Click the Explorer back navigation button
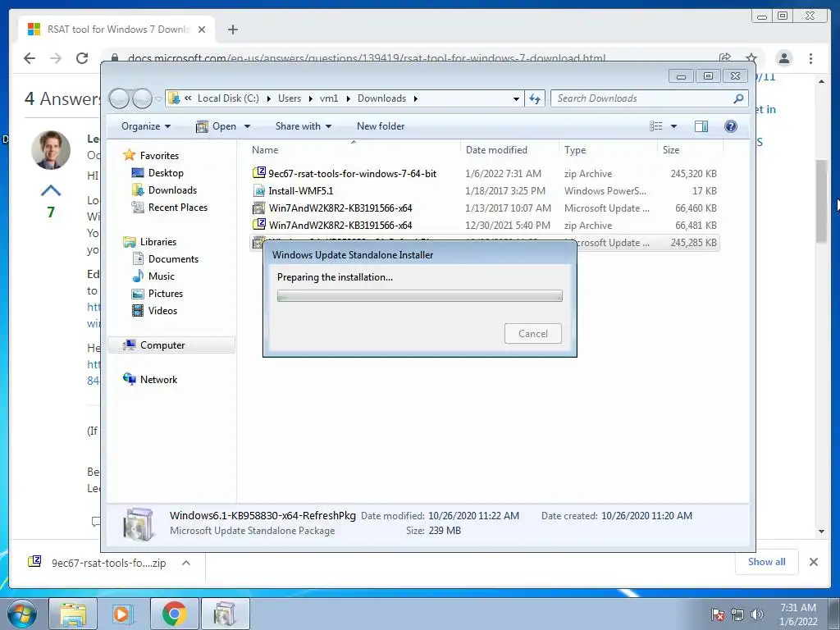 click(x=120, y=98)
